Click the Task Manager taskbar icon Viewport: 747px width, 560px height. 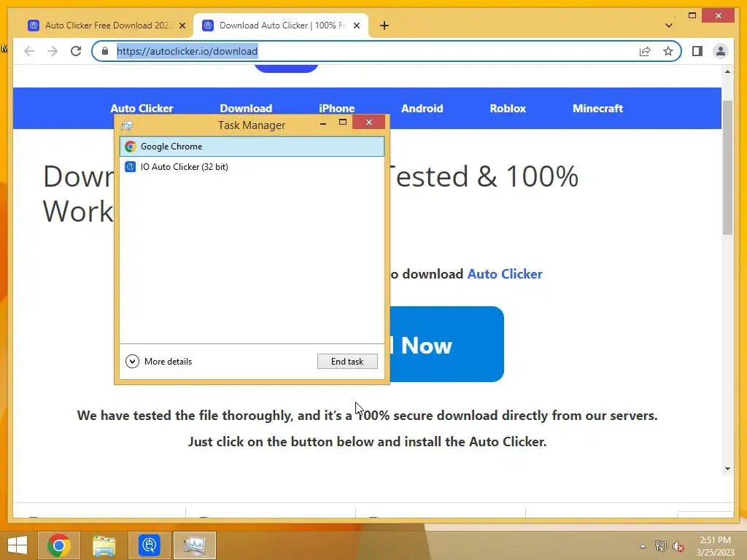pyautogui.click(x=194, y=545)
